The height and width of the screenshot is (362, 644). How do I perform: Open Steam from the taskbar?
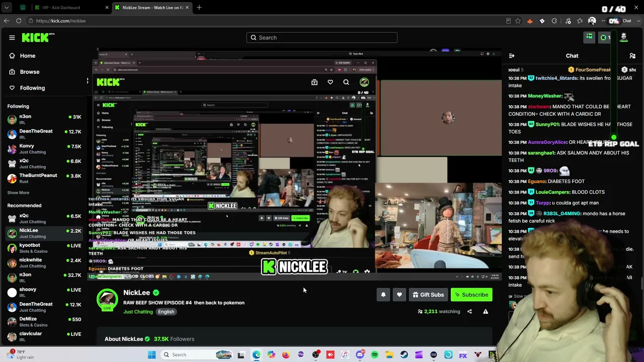[x=404, y=355]
